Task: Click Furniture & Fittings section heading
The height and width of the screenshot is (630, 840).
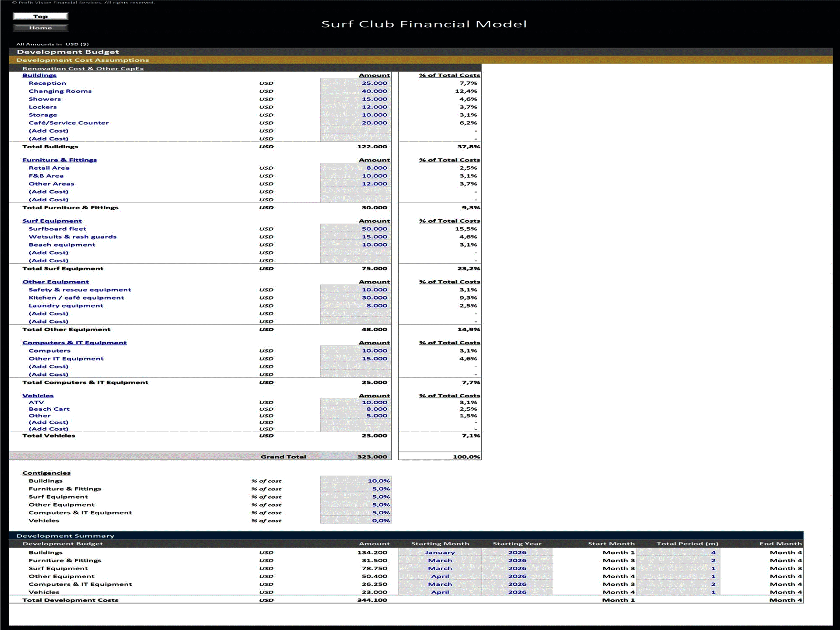Action: 59,160
